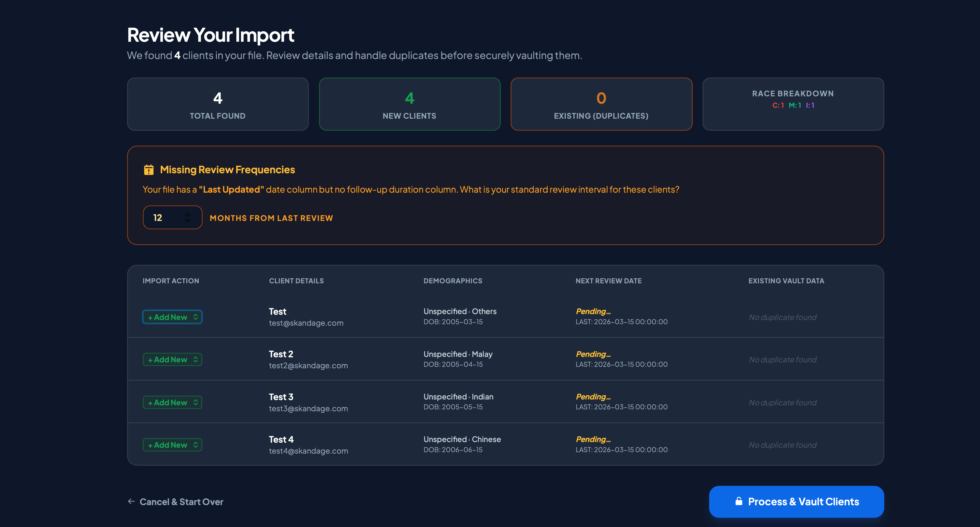Image resolution: width=980 pixels, height=527 pixels.
Task: Open the Add New dropdown for Test 4
Action: pyautogui.click(x=172, y=444)
